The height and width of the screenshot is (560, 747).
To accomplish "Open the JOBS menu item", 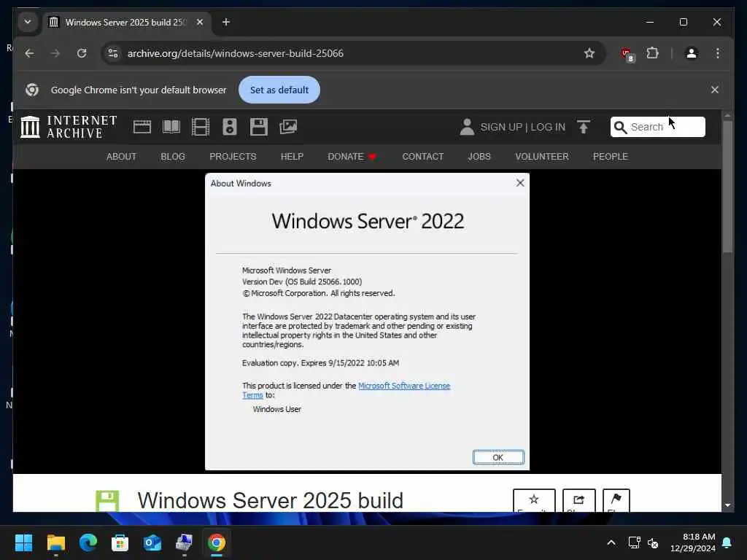I will click(x=479, y=157).
